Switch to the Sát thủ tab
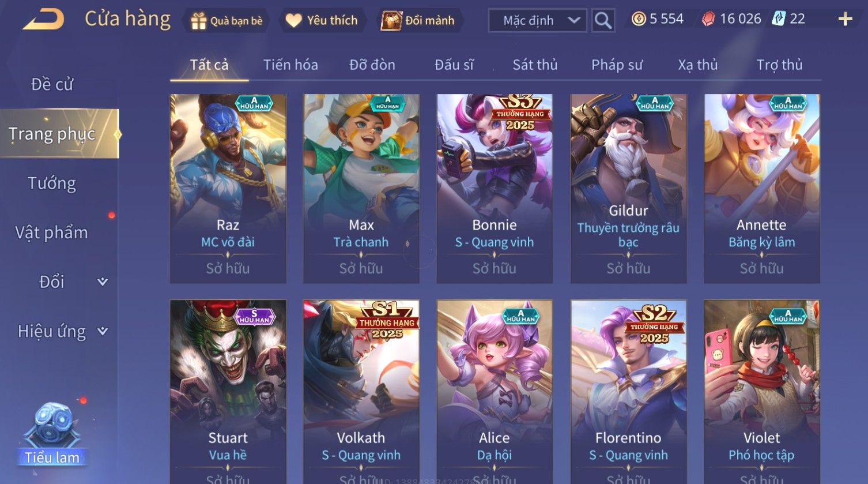 click(x=535, y=65)
